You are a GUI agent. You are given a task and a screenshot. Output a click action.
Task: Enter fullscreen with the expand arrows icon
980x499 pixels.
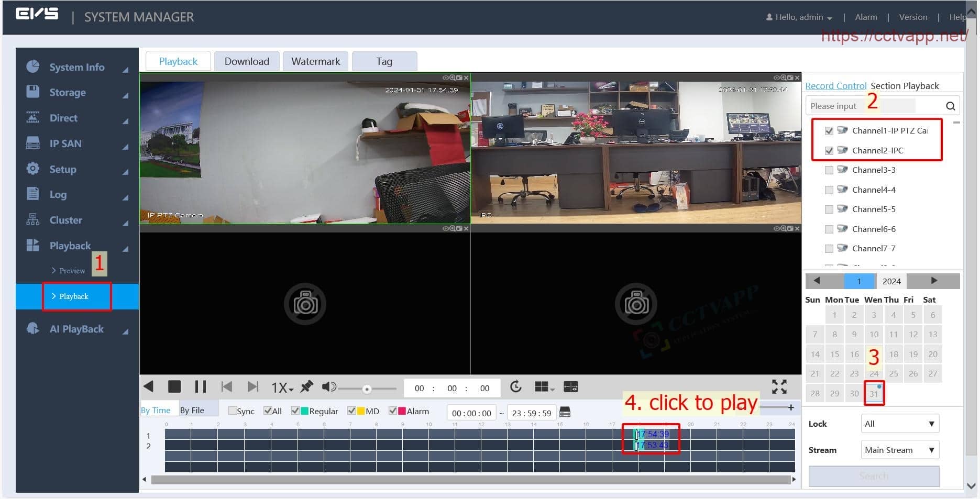[x=779, y=387]
